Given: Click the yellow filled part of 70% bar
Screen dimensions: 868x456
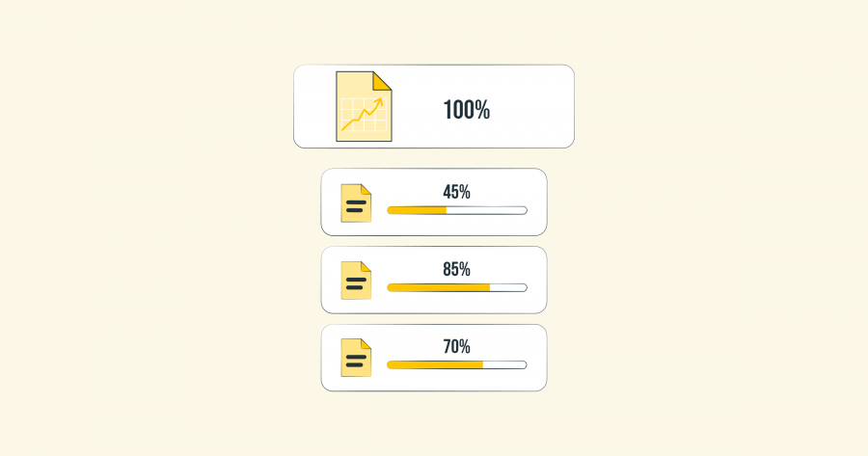Looking at the screenshot, I should pyautogui.click(x=435, y=365).
